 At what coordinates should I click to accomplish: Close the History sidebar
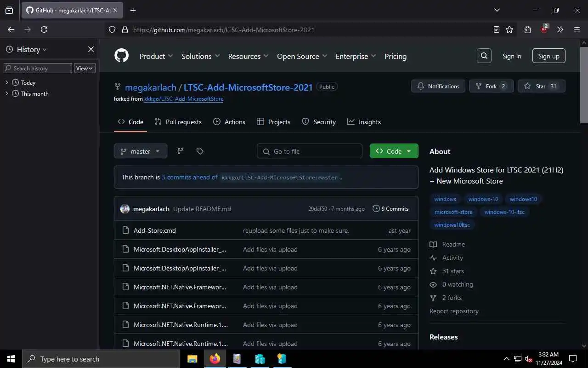pos(91,49)
